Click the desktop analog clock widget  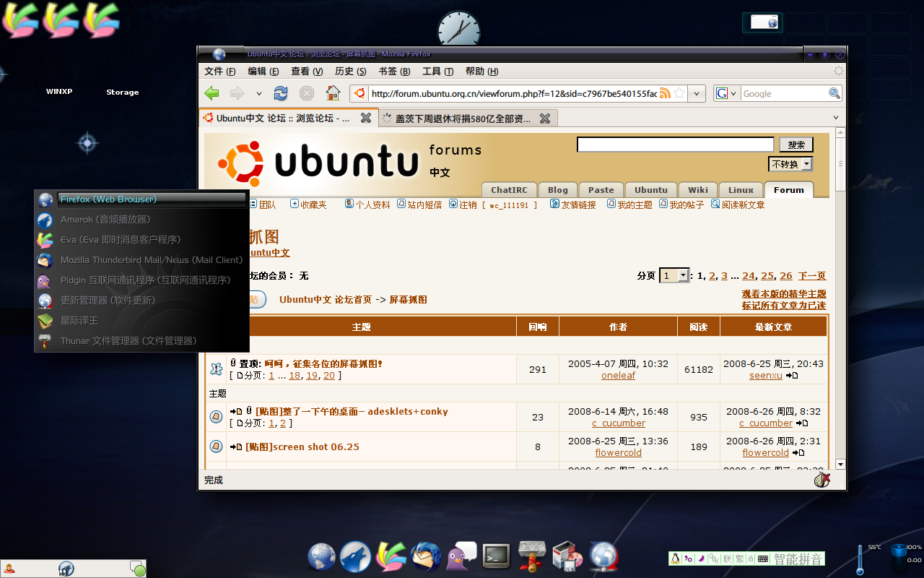click(458, 30)
